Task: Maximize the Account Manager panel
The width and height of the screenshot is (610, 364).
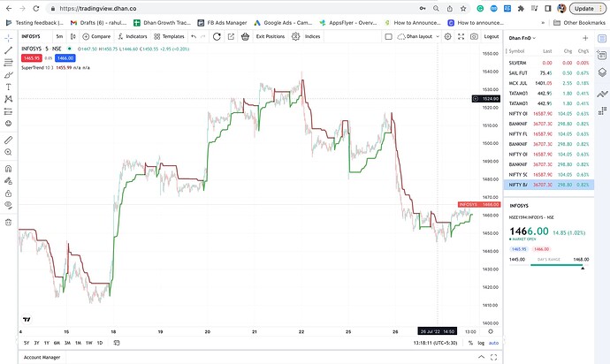Action: tap(493, 357)
